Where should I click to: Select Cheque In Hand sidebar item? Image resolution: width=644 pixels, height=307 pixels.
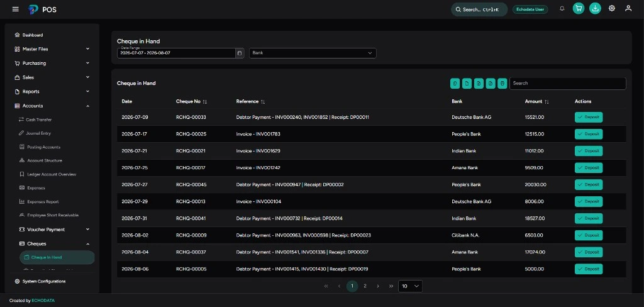pos(57,257)
